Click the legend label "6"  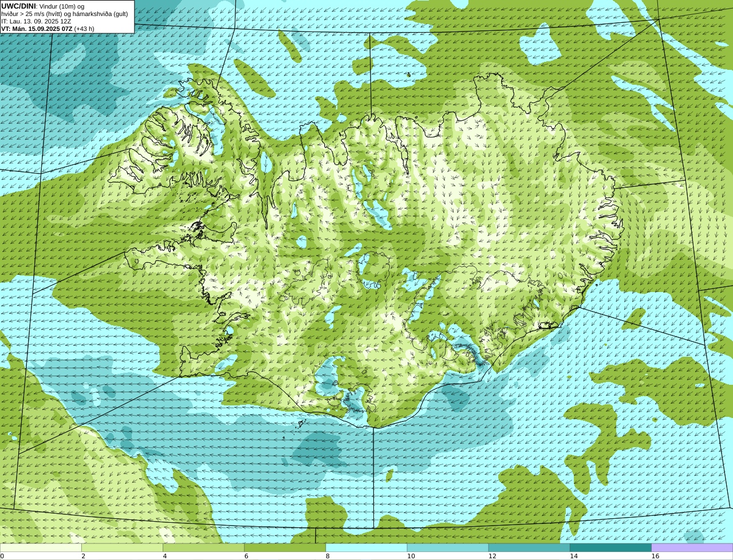[246, 556]
